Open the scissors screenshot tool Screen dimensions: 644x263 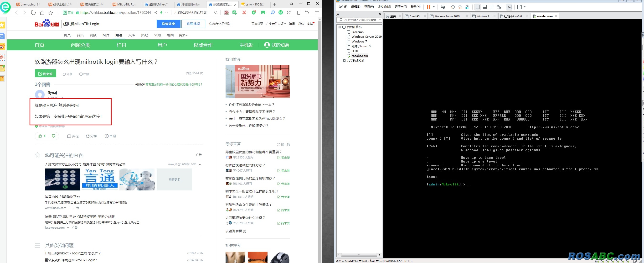pos(244,12)
